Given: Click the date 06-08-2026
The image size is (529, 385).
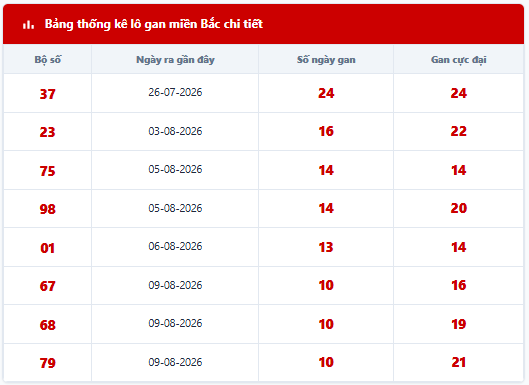Looking at the screenshot, I should click(175, 246).
